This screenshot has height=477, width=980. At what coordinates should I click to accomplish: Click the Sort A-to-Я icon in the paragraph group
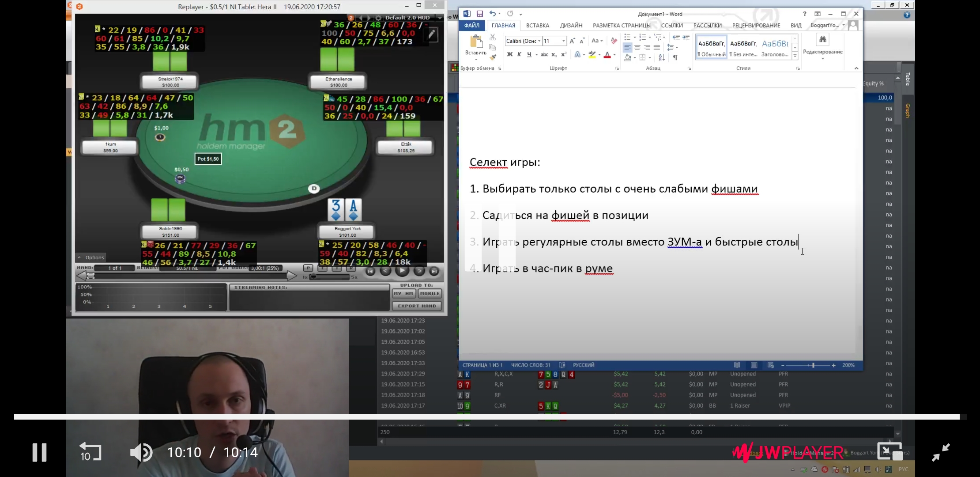[662, 57]
